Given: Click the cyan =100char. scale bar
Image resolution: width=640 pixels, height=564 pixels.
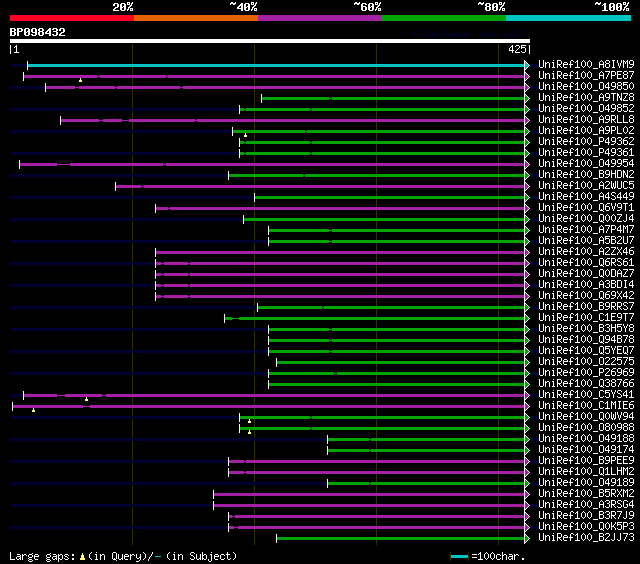Looking at the screenshot, I should coord(459,557).
